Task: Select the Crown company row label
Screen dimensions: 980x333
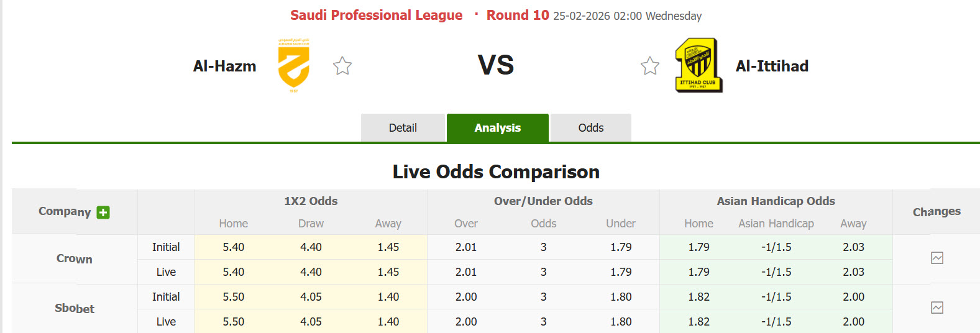Action: (x=75, y=259)
